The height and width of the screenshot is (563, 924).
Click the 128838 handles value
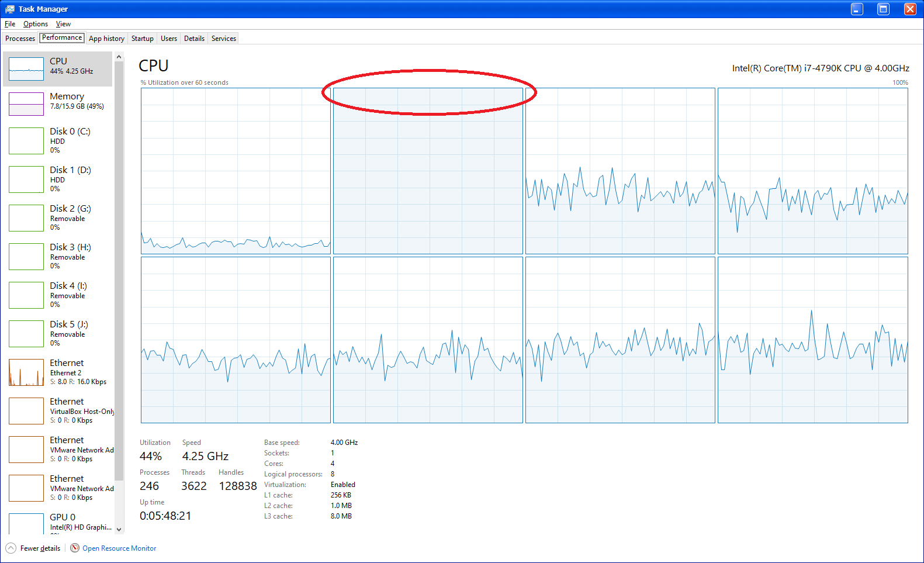(x=238, y=486)
